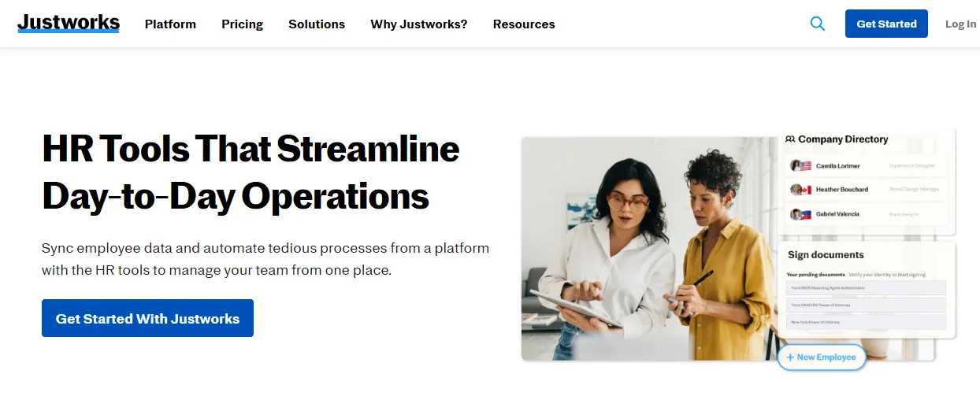Click the Form 8655 Reporting Agent Authorization row
980x396 pixels.
click(x=867, y=288)
